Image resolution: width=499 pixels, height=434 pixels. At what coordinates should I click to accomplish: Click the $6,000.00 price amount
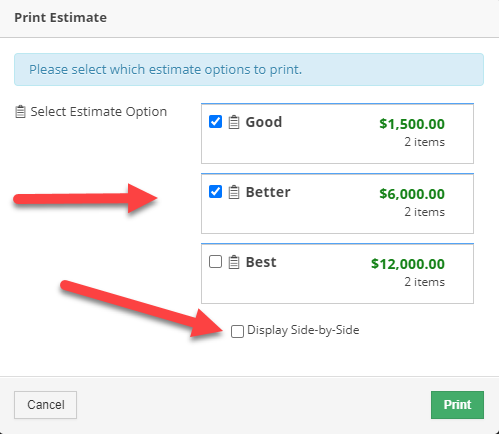412,194
